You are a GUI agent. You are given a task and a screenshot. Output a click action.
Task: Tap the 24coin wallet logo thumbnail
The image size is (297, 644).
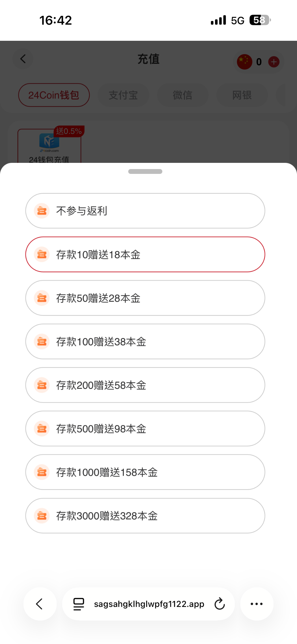coord(49,141)
